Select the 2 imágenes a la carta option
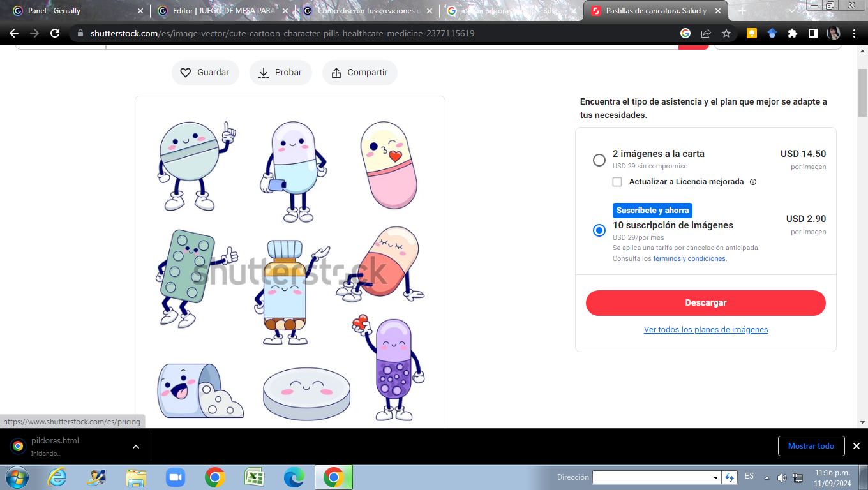The width and height of the screenshot is (868, 490). [x=599, y=160]
